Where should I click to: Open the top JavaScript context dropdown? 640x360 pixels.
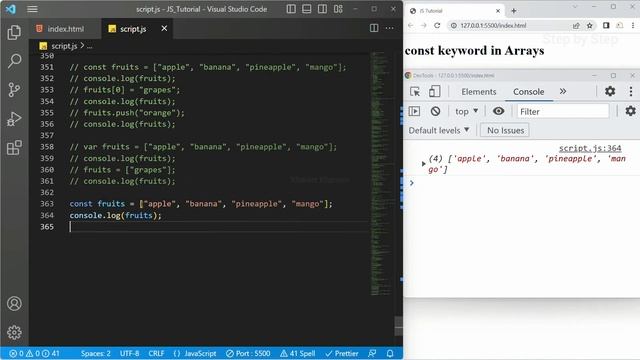coord(467,111)
